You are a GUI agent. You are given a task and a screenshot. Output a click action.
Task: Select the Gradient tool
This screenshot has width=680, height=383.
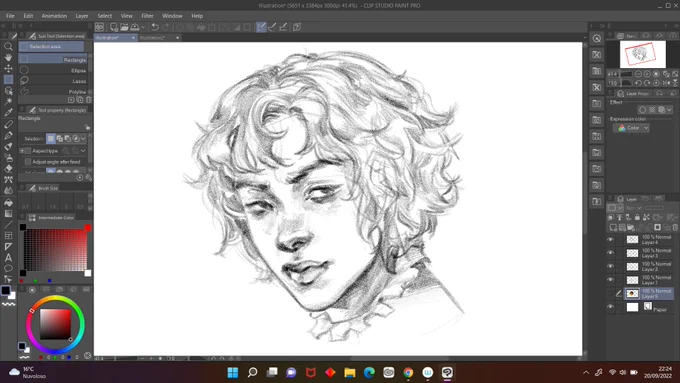tap(8, 213)
